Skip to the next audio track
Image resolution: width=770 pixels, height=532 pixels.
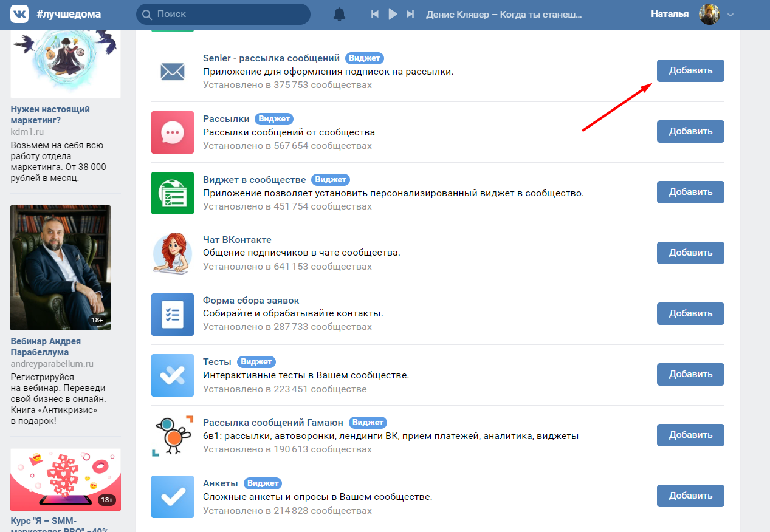point(410,14)
